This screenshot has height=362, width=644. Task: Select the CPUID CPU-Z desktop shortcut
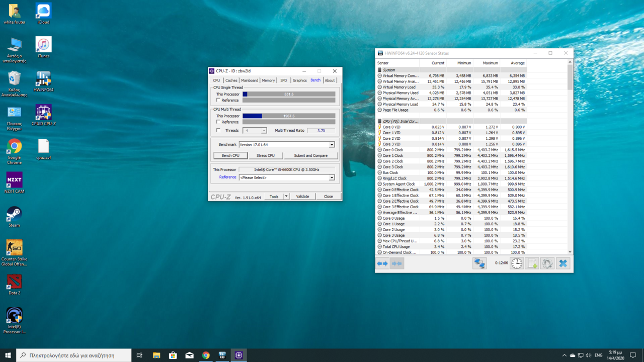[x=43, y=115]
